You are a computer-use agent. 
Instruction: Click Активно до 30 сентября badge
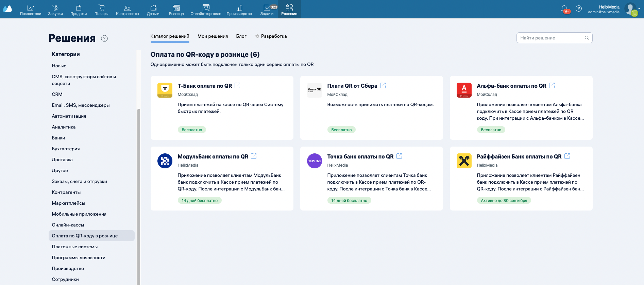click(504, 200)
